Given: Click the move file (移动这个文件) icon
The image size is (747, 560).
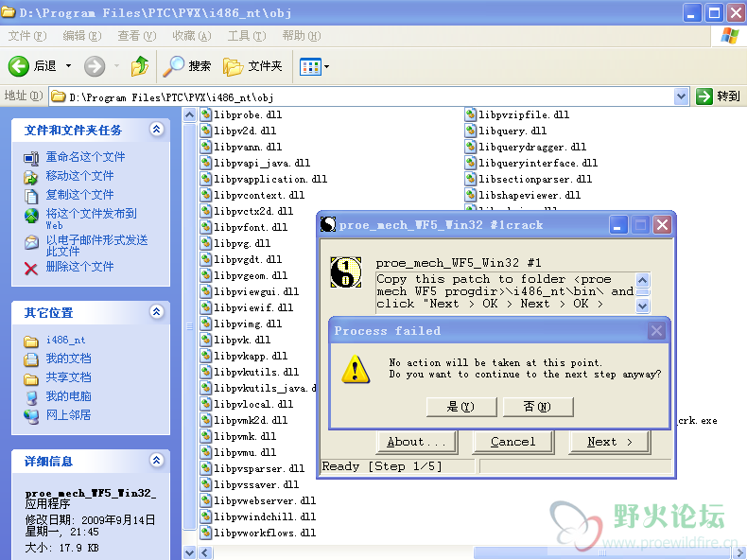Looking at the screenshot, I should click(x=31, y=177).
